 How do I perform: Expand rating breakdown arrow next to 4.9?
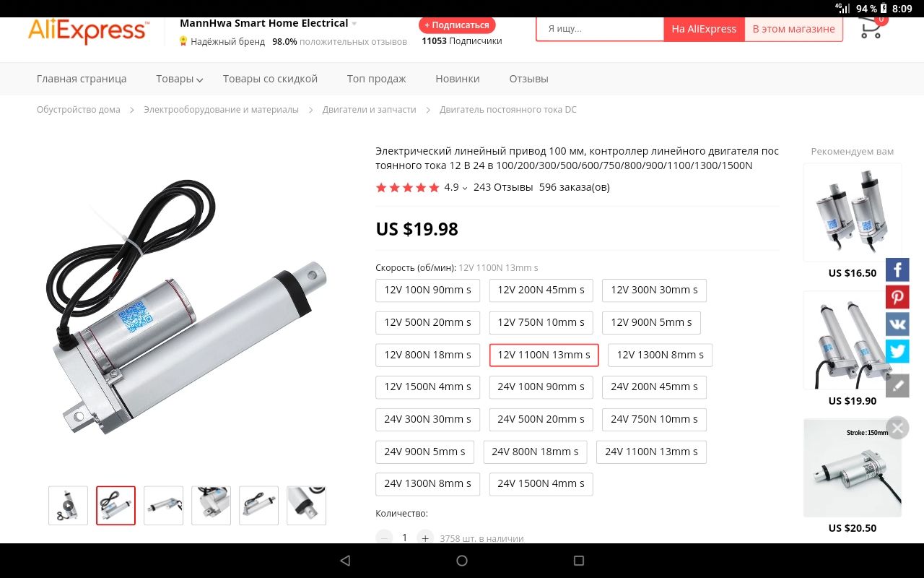(465, 188)
